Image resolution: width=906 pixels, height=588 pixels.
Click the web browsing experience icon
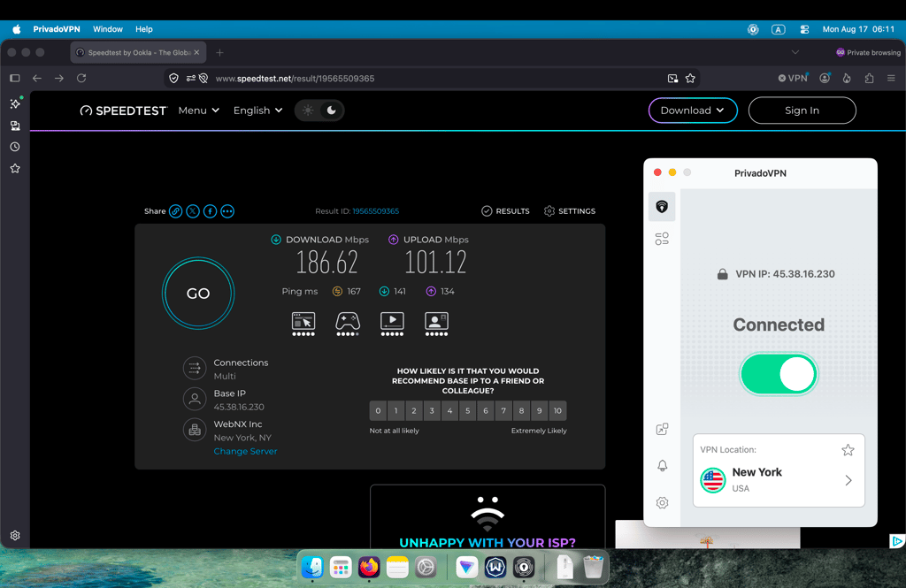[x=303, y=324]
